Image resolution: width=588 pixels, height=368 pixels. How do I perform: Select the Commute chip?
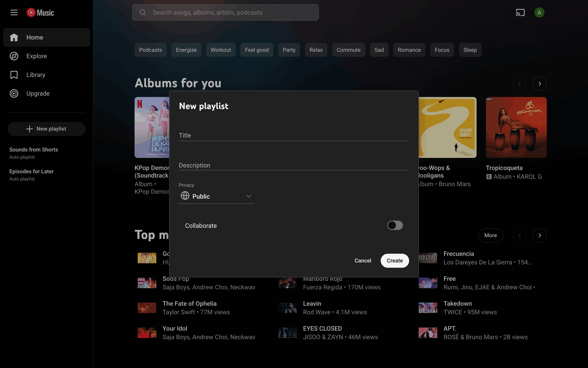349,50
